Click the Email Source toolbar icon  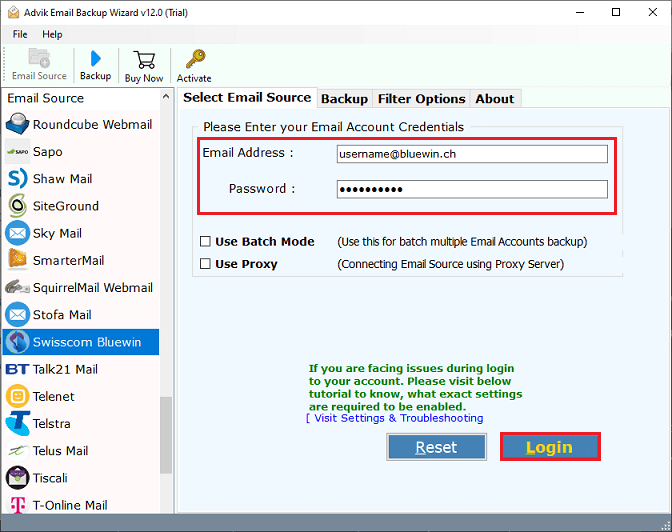point(39,58)
